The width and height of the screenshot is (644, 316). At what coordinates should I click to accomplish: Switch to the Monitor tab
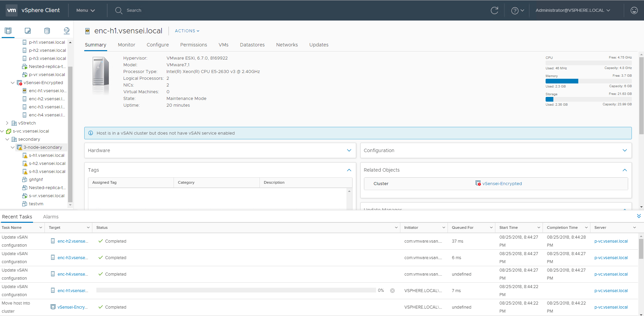coord(126,45)
